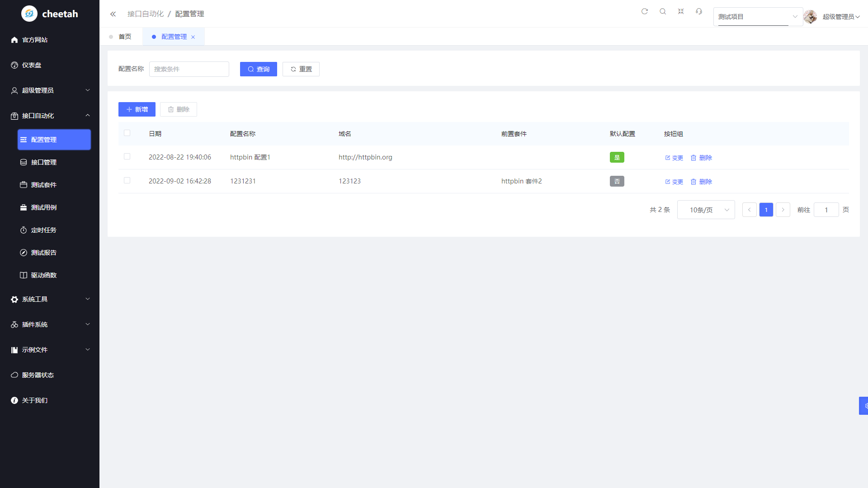Collapse the sidebar with double-chevron icon
868x488 pixels.
click(113, 14)
